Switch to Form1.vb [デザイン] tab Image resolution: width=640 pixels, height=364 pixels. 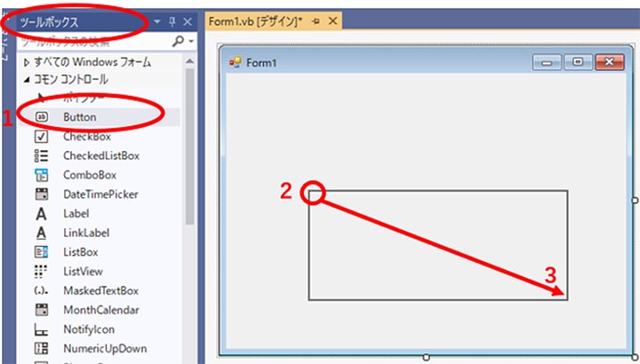255,21
